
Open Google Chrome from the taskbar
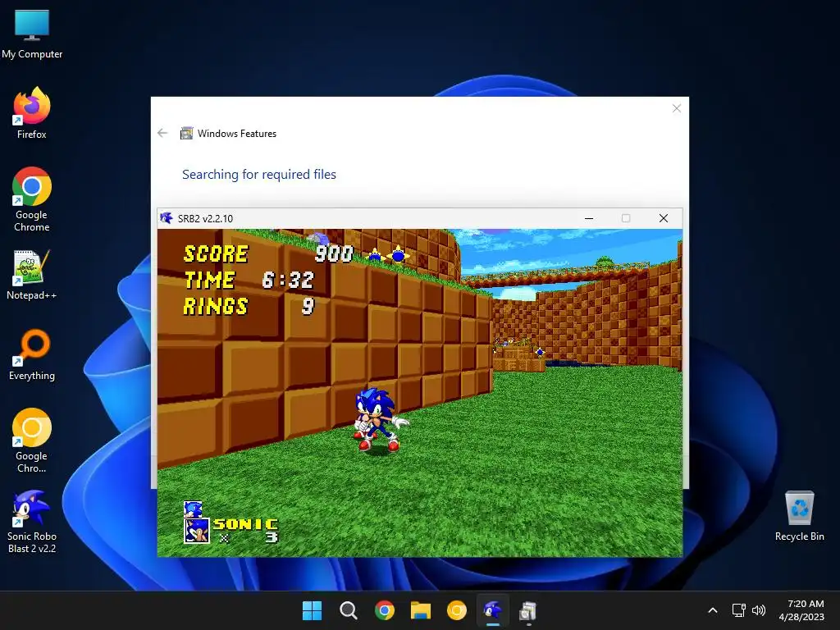coord(385,610)
